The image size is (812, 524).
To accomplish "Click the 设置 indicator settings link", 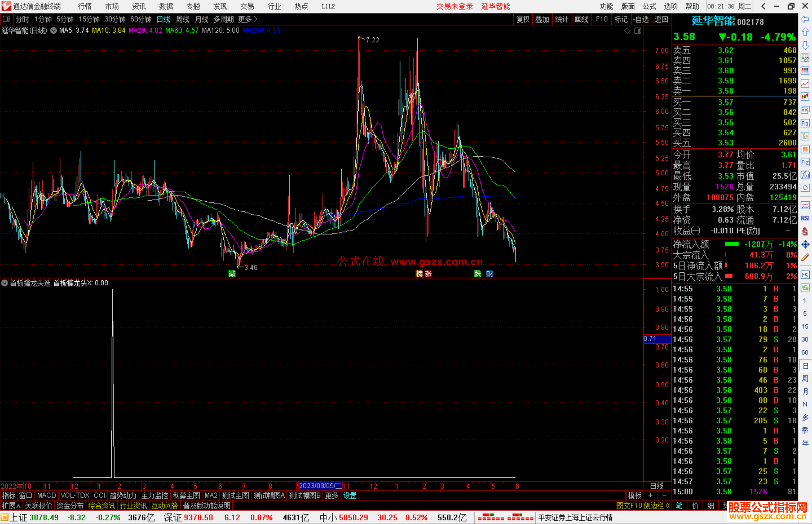I will tap(350, 495).
